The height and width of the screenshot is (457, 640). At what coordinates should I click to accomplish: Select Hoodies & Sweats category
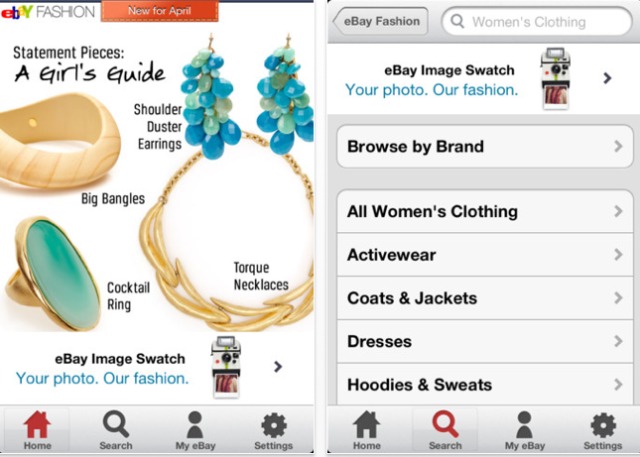pyautogui.click(x=485, y=384)
